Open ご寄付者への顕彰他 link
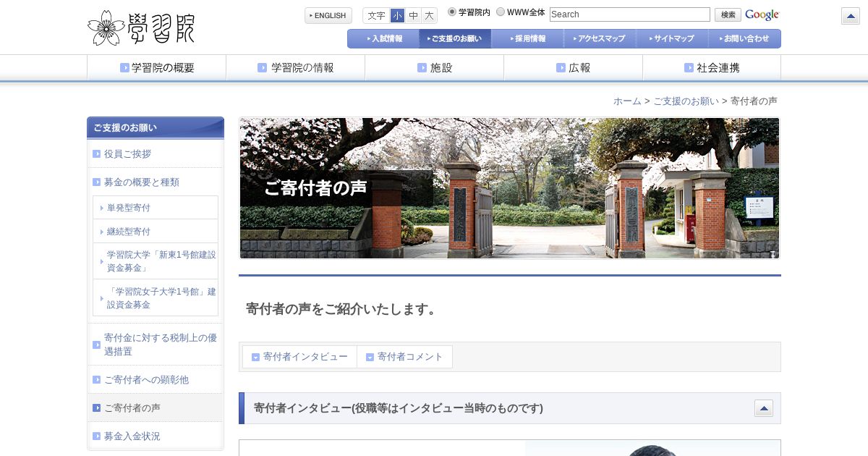Screen dimensions: 868x456 (146, 380)
